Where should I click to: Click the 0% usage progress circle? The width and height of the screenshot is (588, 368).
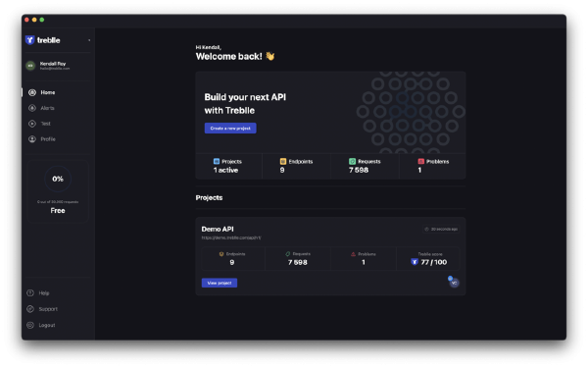click(58, 179)
